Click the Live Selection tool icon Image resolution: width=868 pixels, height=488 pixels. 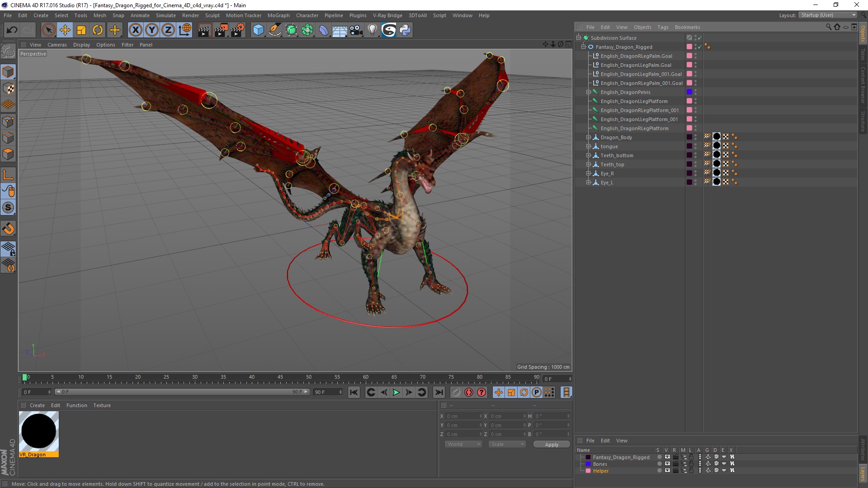(48, 30)
